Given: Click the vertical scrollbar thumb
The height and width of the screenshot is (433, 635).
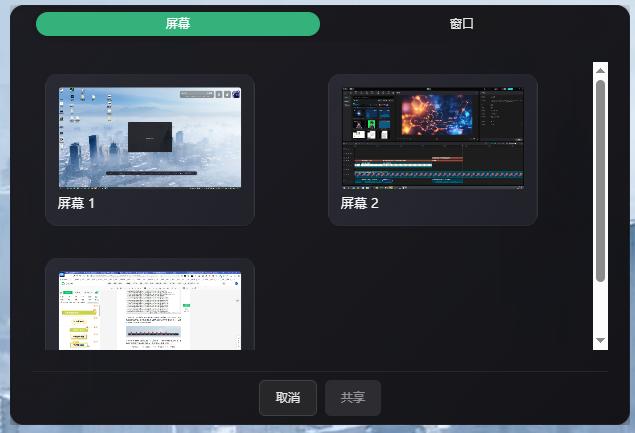Looking at the screenshot, I should click(600, 180).
